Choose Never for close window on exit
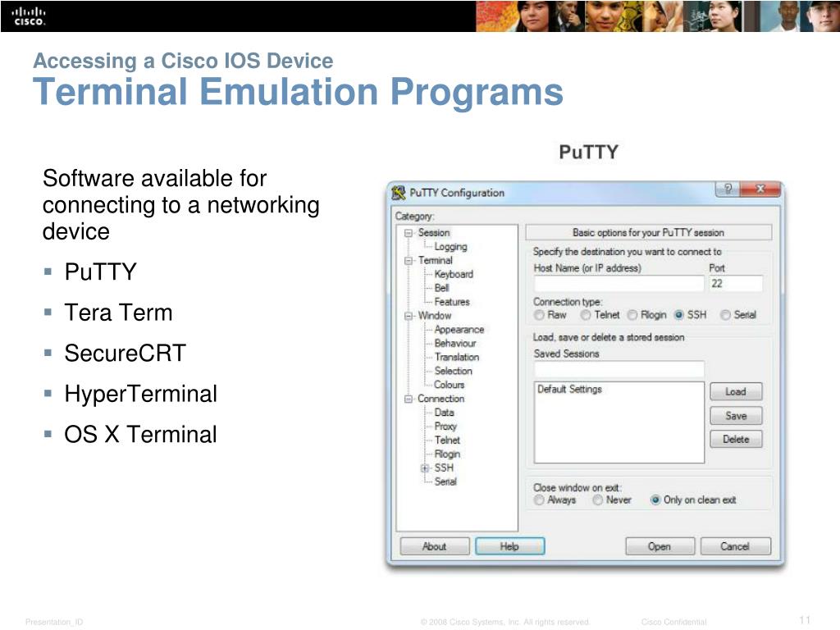This screenshot has width=840, height=630. (598, 500)
